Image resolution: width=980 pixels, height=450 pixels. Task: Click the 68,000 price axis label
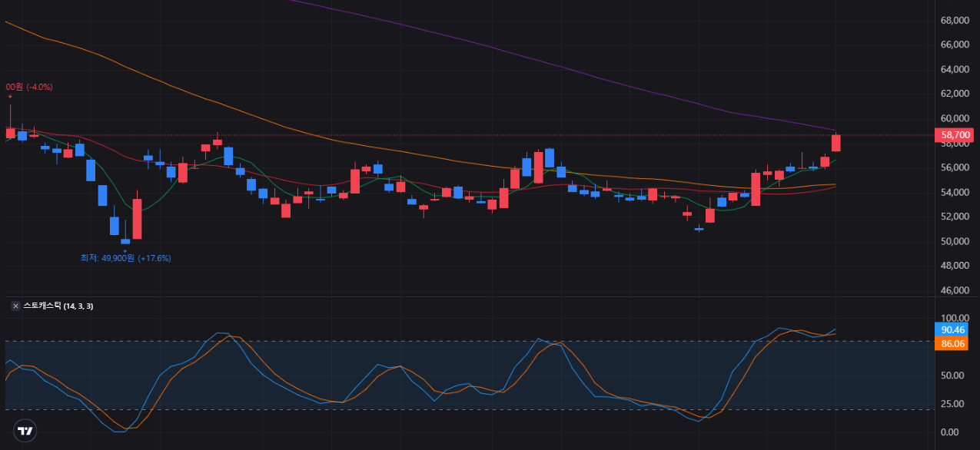(x=956, y=20)
